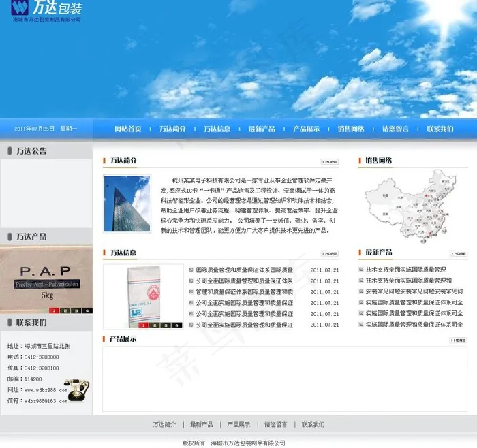Open 安装常见问题安装常见问题安装常见问 link

414,291
